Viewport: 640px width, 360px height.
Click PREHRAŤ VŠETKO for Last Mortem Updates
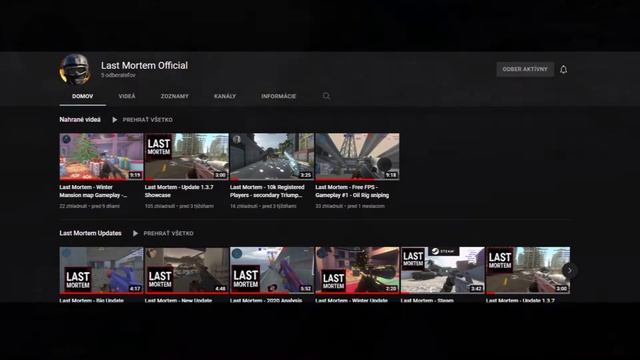[x=168, y=233]
